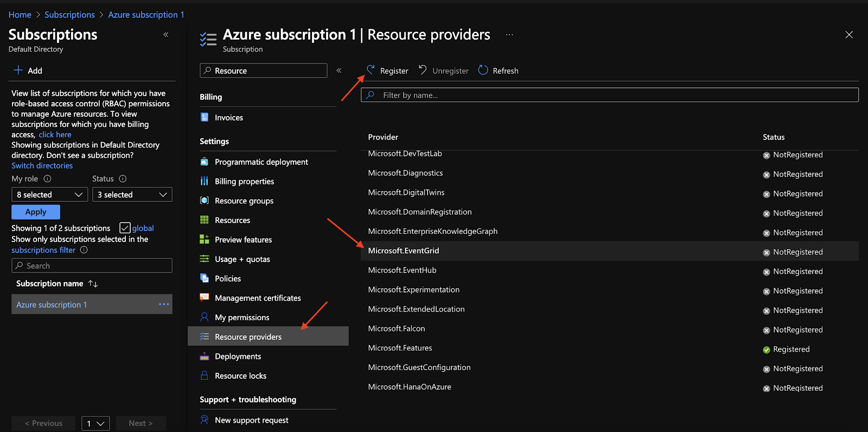
Task: Open the ellipsis menu for Azure subscription 1
Action: (164, 304)
